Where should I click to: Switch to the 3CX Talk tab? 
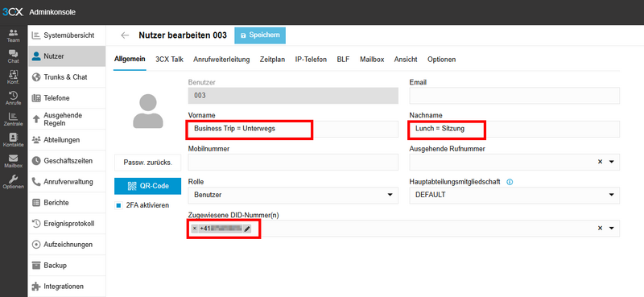click(169, 60)
